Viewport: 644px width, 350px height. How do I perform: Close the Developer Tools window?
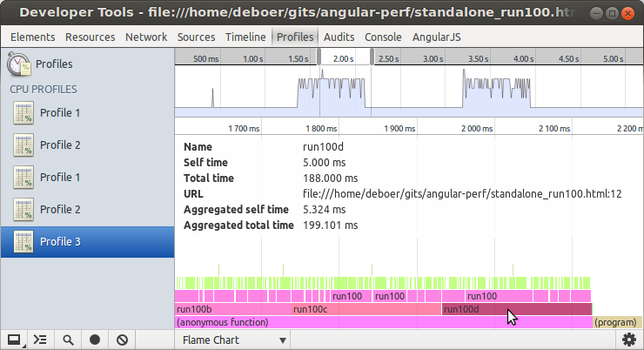627,14
